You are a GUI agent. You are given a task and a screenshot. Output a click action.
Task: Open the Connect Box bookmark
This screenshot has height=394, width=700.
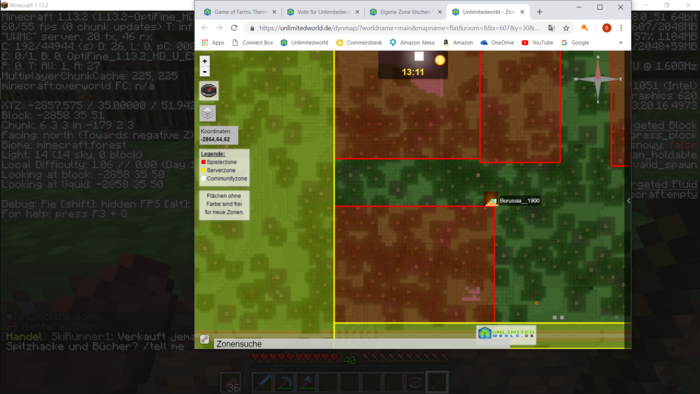[253, 43]
